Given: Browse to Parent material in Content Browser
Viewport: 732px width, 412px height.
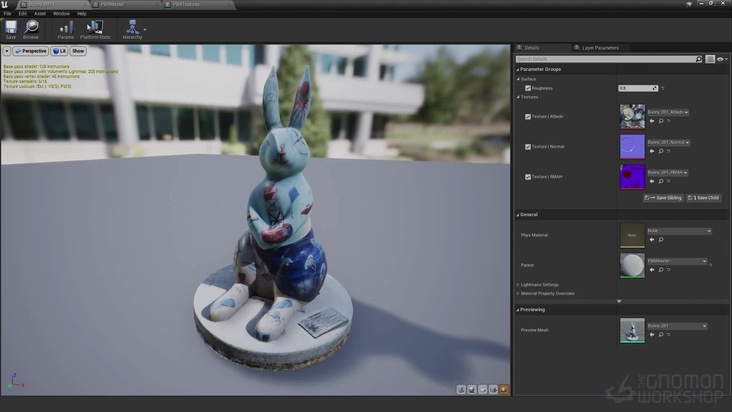Looking at the screenshot, I should [x=661, y=270].
